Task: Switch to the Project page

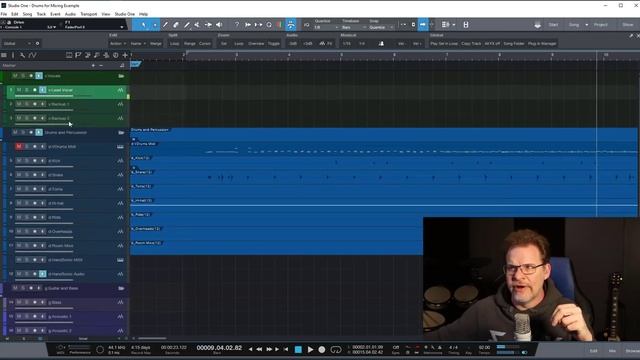Action: click(x=600, y=25)
